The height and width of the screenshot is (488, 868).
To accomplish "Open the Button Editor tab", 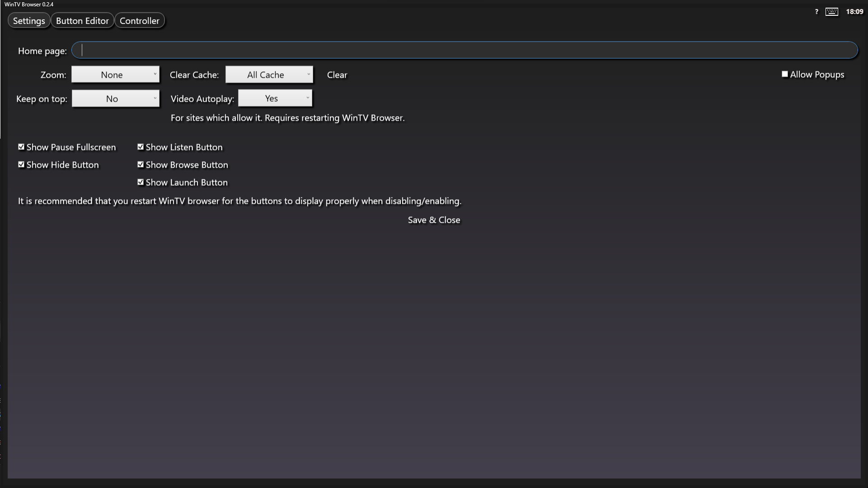I will point(82,21).
